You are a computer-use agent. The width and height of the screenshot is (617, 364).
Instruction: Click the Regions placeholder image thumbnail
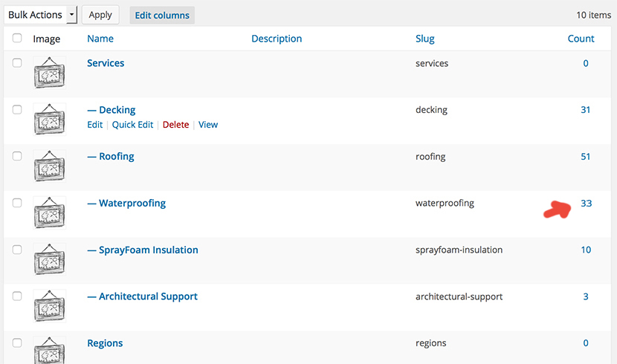tap(49, 350)
